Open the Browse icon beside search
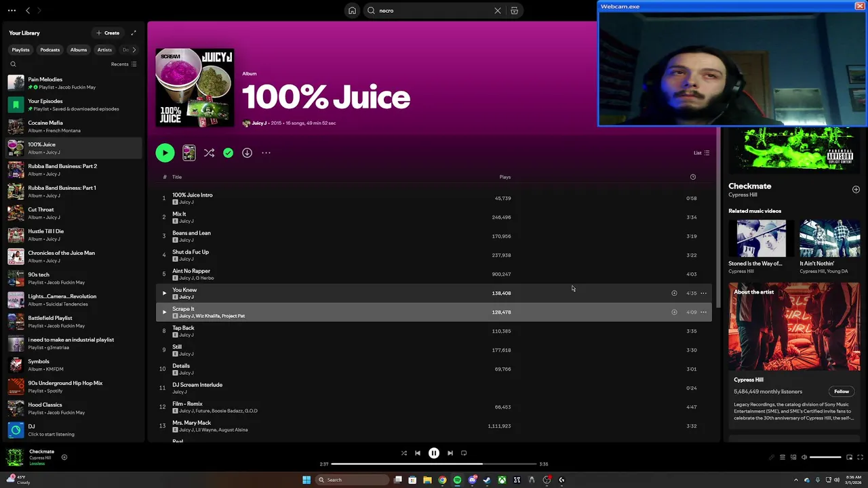 [514, 11]
